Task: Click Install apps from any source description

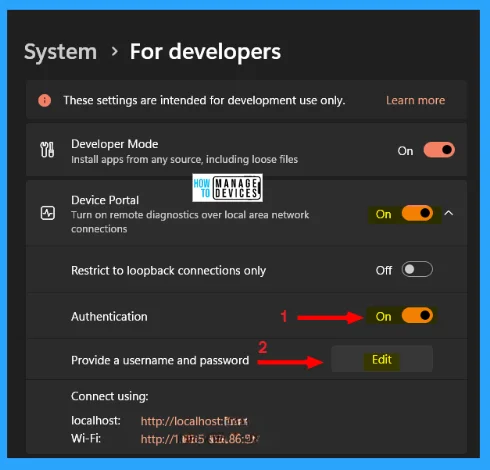Action: pos(184,159)
